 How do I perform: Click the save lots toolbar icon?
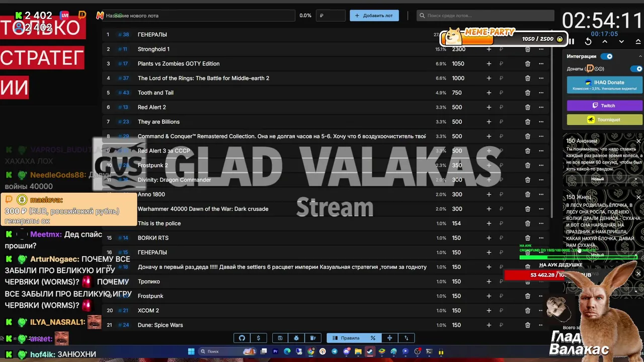click(x=280, y=338)
